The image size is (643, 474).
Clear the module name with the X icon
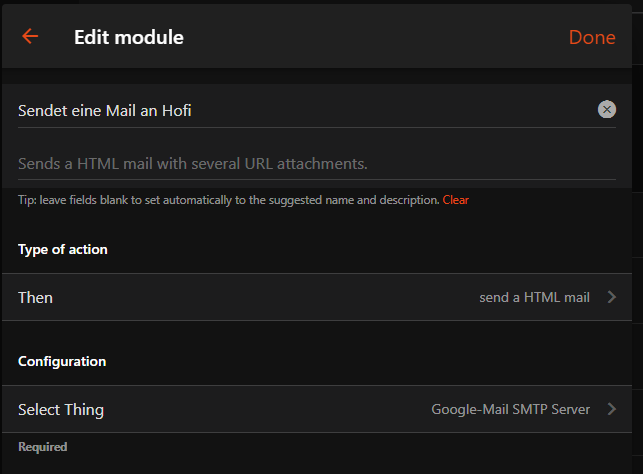tap(606, 110)
